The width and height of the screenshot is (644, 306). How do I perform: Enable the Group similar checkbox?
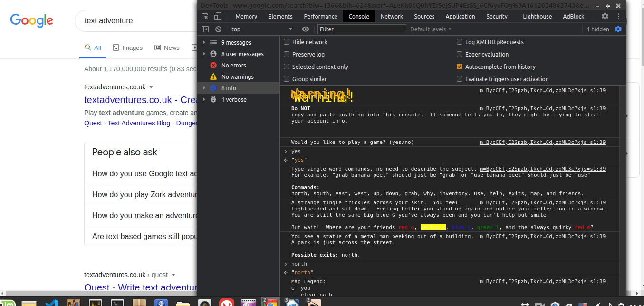287,79
